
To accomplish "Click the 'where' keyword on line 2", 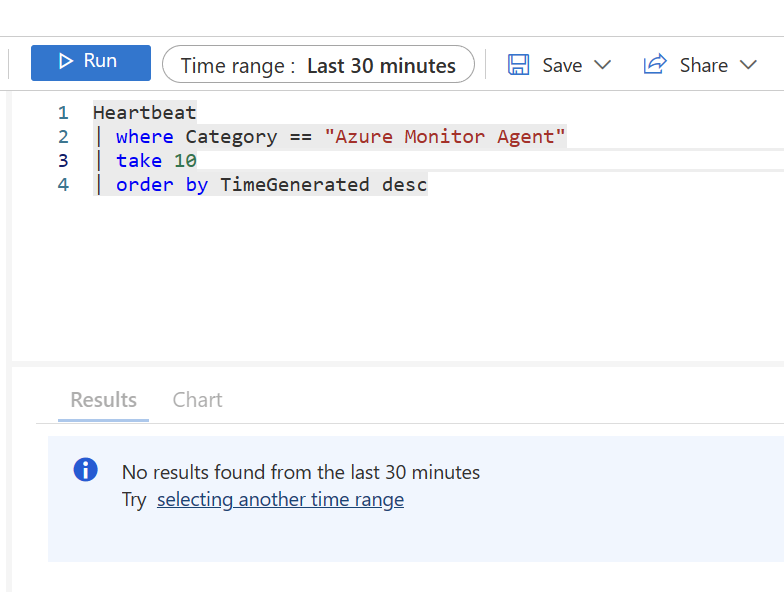I will (144, 136).
